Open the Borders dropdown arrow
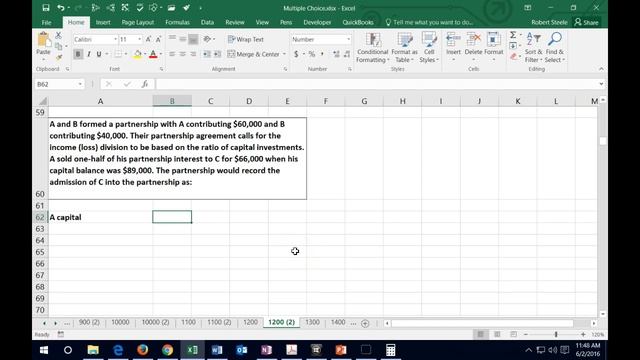 (125, 54)
